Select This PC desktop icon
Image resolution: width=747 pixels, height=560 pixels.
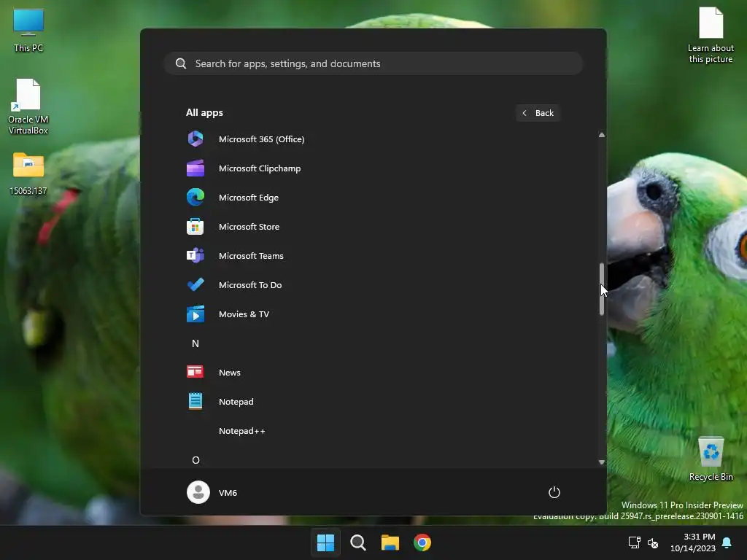28,30
